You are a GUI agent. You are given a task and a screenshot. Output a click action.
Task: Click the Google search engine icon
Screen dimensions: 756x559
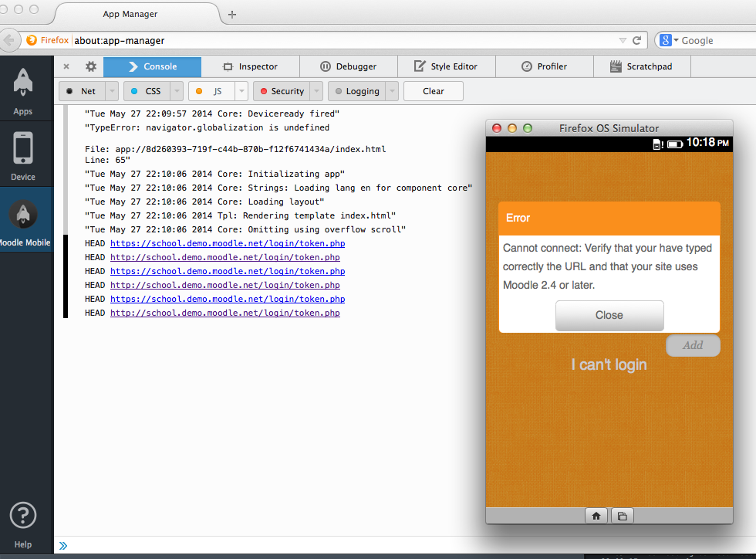point(665,40)
